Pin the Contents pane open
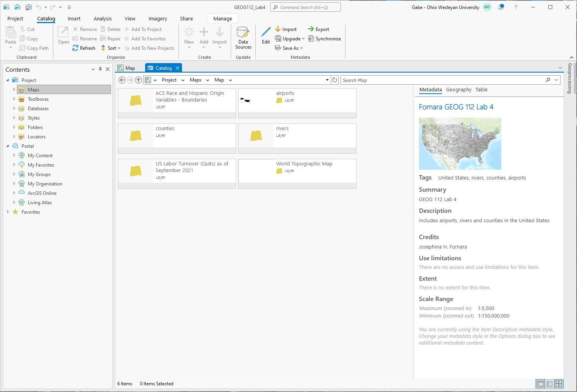577x392 pixels. tap(101, 69)
